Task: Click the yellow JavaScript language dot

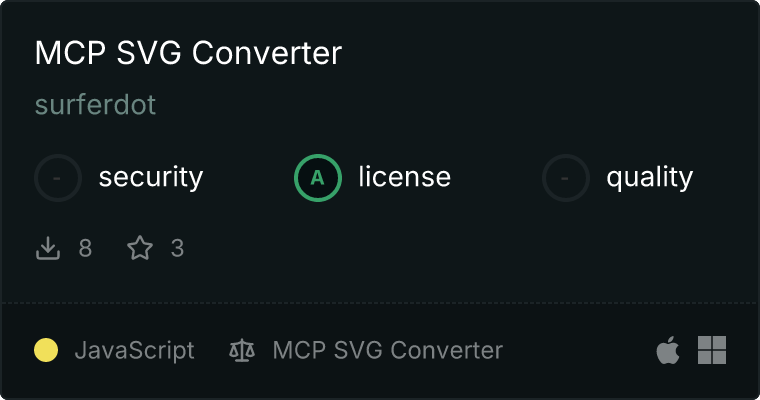Action: click(46, 350)
